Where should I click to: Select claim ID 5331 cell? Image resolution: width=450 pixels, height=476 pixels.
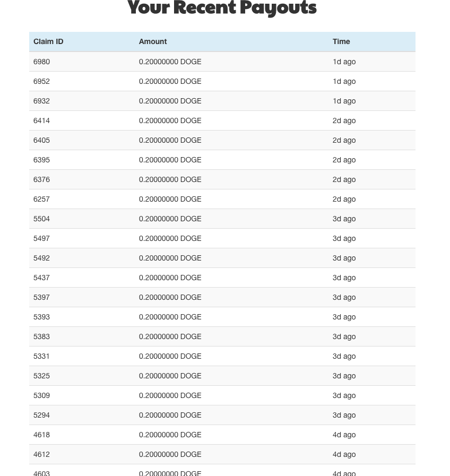click(42, 356)
